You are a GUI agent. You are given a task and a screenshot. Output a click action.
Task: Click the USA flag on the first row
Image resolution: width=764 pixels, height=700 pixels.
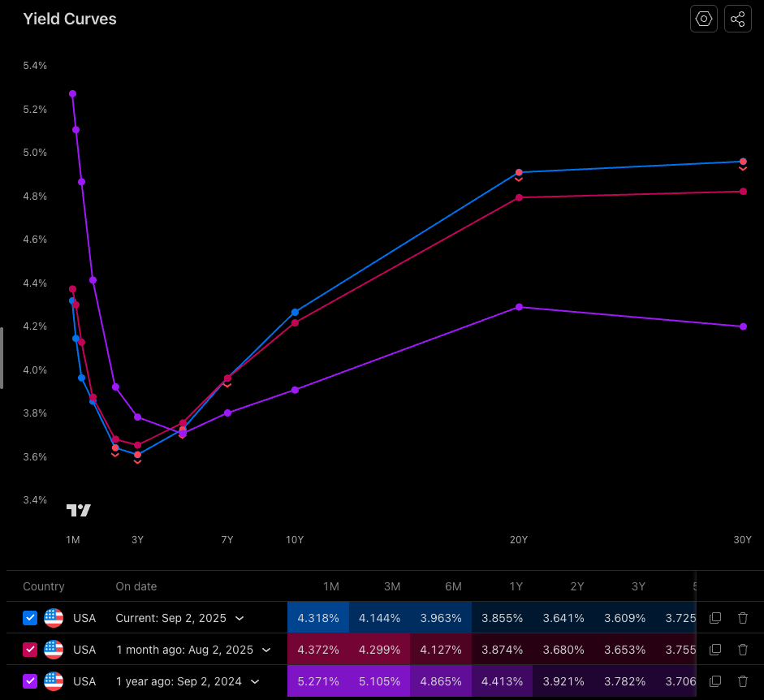pos(54,618)
